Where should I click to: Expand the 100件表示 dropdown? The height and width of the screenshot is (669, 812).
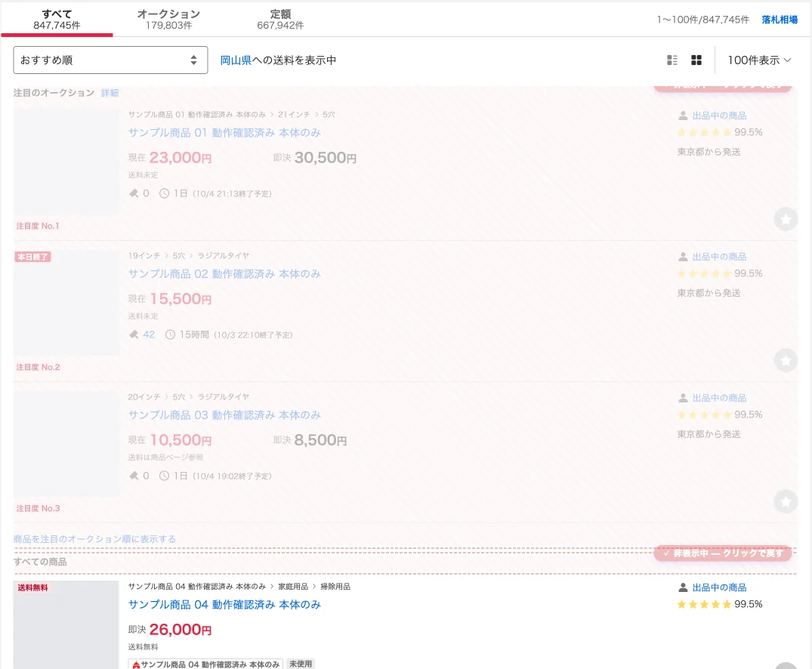click(759, 60)
